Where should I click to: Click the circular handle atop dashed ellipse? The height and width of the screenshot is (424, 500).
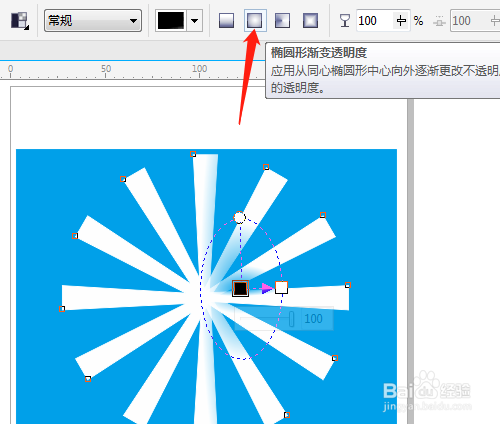pos(239,218)
